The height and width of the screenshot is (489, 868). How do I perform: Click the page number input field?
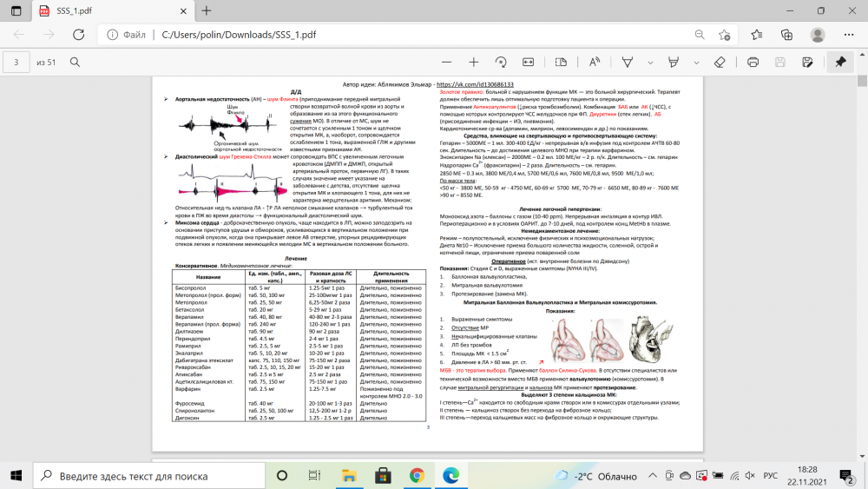click(17, 63)
